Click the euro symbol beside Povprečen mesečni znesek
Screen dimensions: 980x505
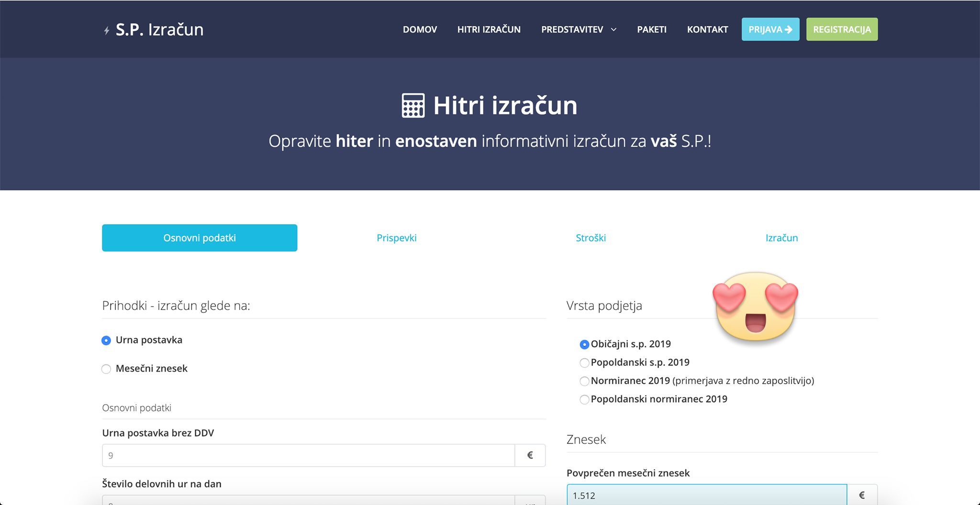[x=862, y=495]
